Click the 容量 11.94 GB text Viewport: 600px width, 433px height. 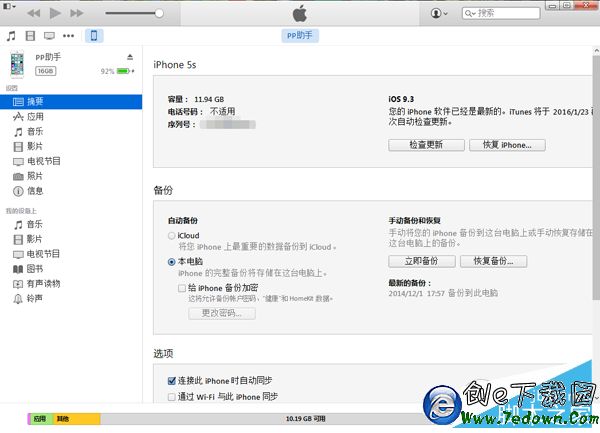196,99
